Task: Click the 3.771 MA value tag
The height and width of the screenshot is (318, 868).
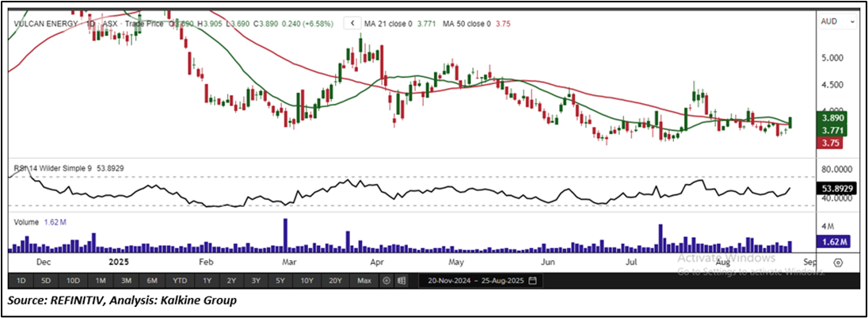Action: (x=832, y=131)
